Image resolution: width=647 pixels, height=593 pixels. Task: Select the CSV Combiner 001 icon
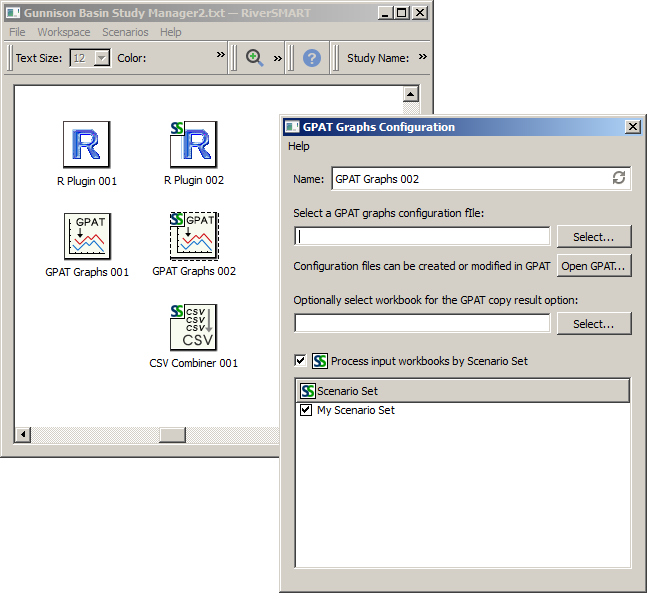click(194, 328)
